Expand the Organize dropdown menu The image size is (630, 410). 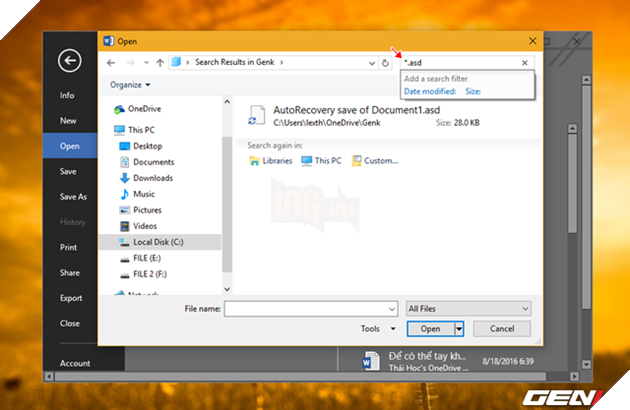click(x=130, y=85)
